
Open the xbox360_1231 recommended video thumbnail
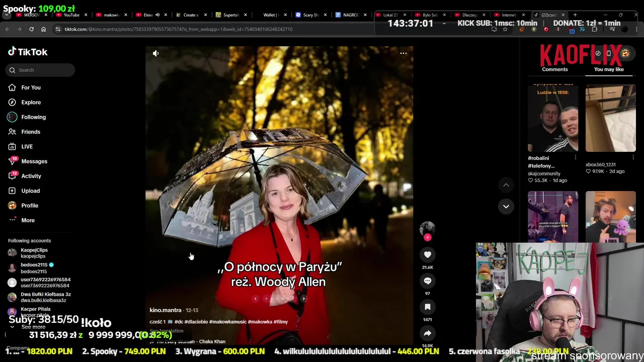pyautogui.click(x=610, y=118)
